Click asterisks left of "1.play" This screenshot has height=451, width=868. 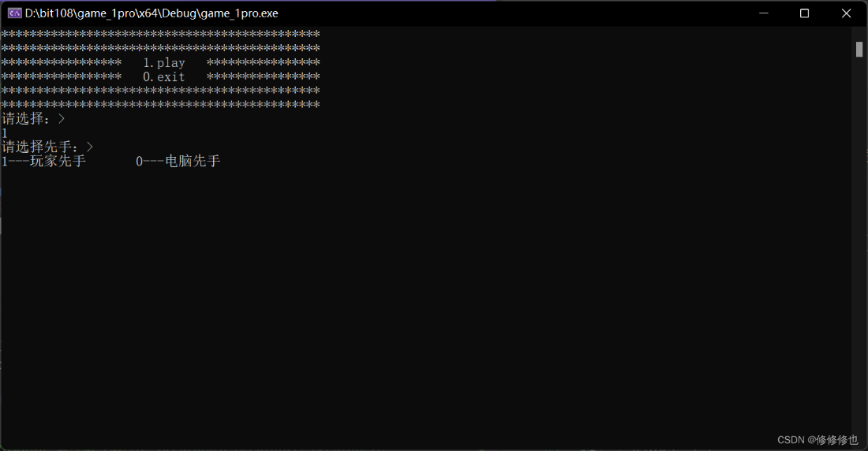click(62, 63)
